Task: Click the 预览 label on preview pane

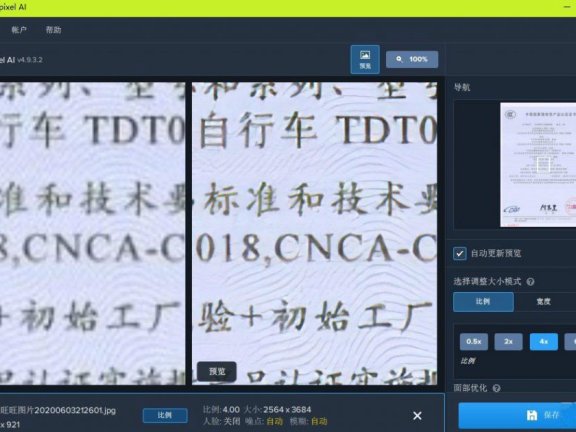Action: click(217, 371)
